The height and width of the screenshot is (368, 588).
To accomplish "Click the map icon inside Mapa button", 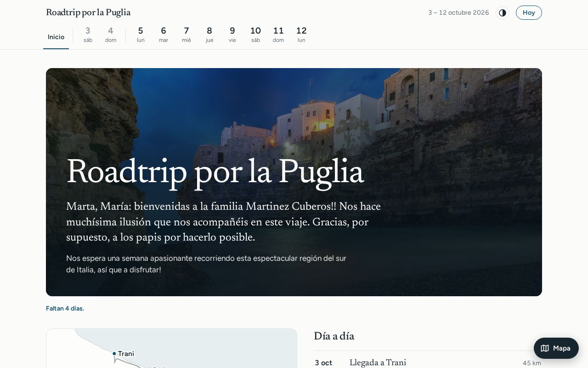I will (x=545, y=348).
